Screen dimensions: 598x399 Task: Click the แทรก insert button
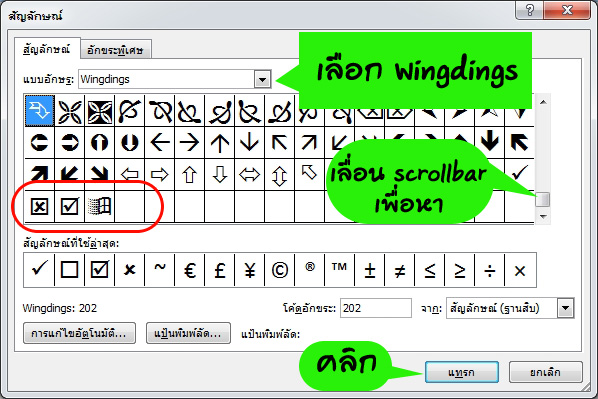[462, 372]
